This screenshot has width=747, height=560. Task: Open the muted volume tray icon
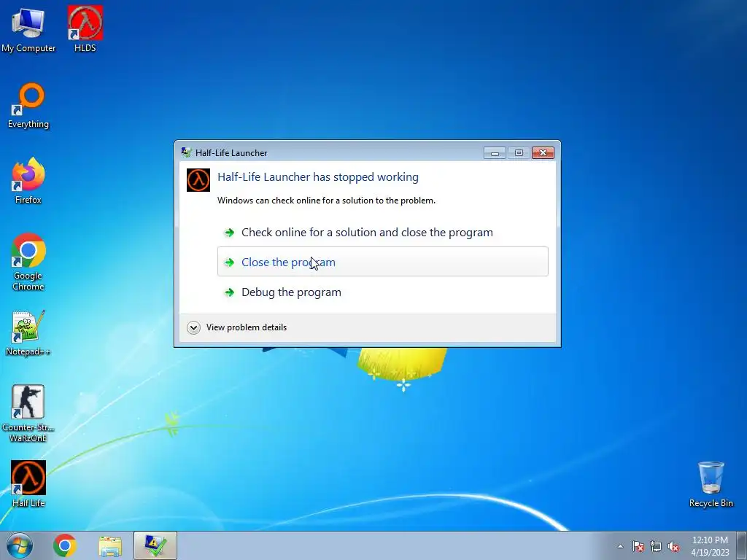tap(673, 546)
